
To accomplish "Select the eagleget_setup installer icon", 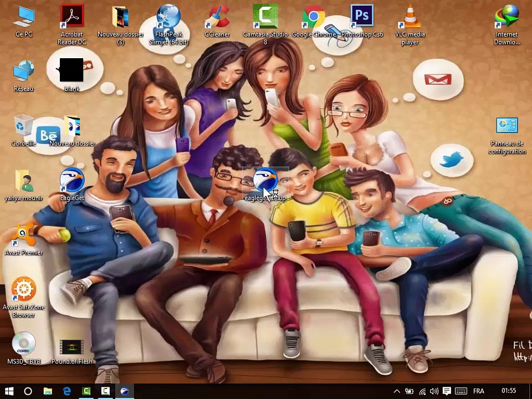I will pyautogui.click(x=265, y=185).
